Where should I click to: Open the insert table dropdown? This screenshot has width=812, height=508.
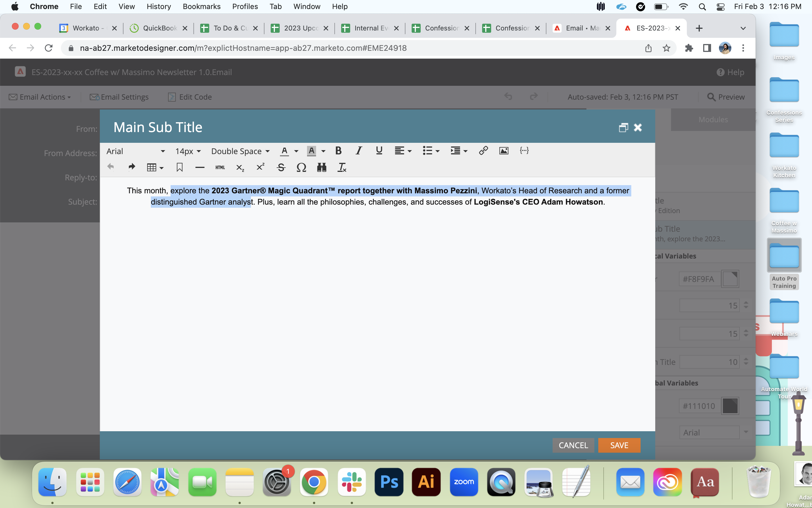(x=155, y=167)
